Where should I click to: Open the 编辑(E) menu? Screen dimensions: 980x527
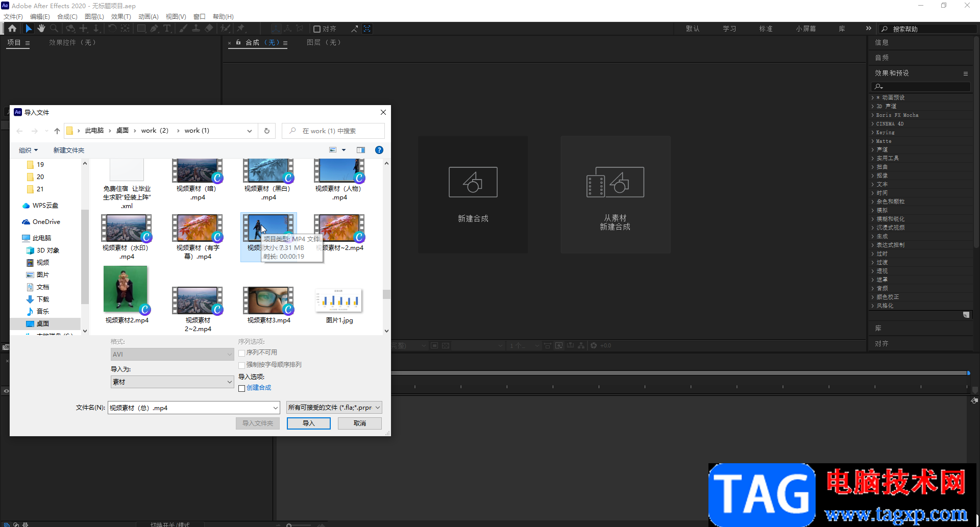point(40,16)
